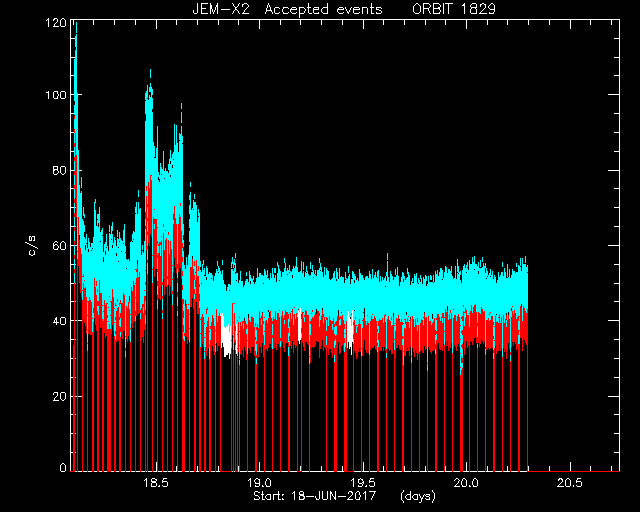Click the 20.5 x-axis tick label
The width and height of the screenshot is (640, 512).
[570, 483]
